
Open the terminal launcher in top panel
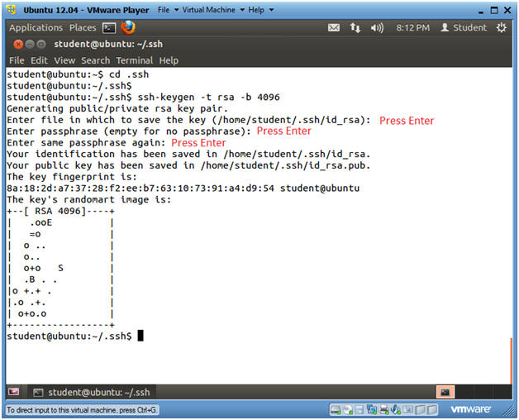click(x=109, y=28)
